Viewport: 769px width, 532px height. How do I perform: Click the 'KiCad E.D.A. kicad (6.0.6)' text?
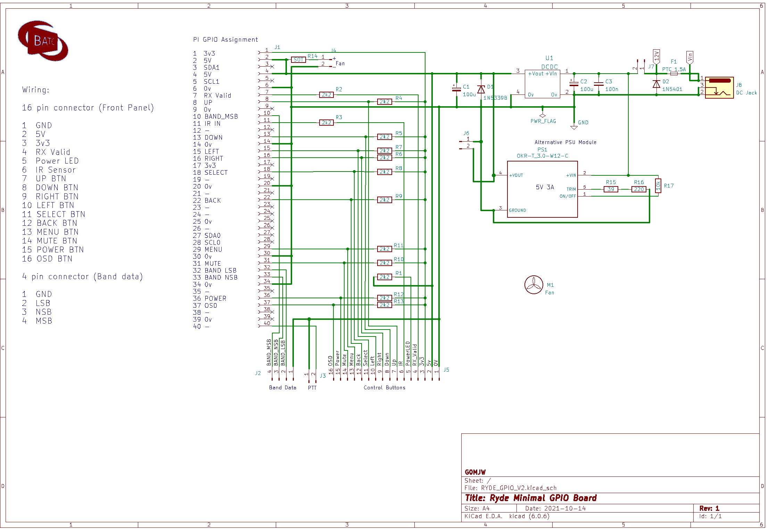pos(507,516)
